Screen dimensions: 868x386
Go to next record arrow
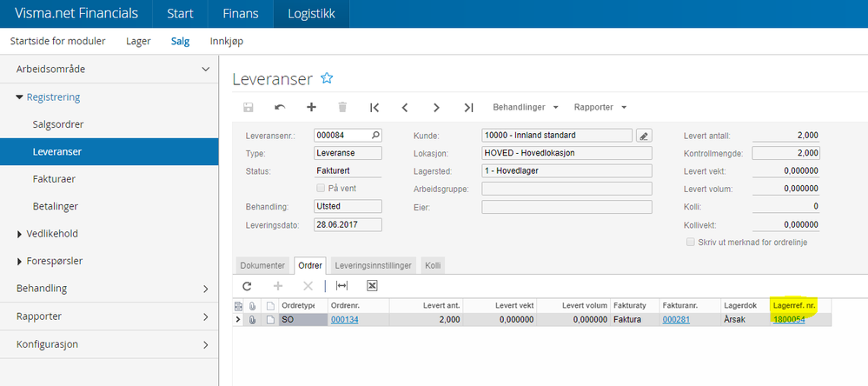[436, 108]
